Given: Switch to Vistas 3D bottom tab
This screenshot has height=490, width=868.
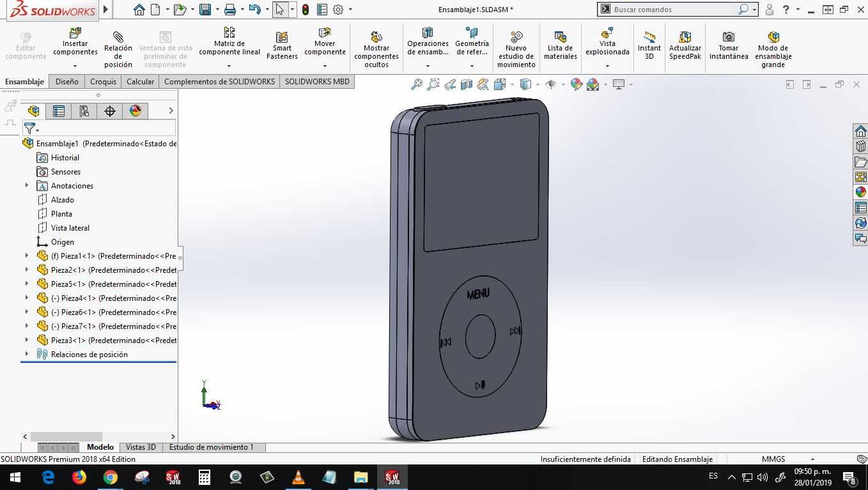Looking at the screenshot, I should pos(141,447).
